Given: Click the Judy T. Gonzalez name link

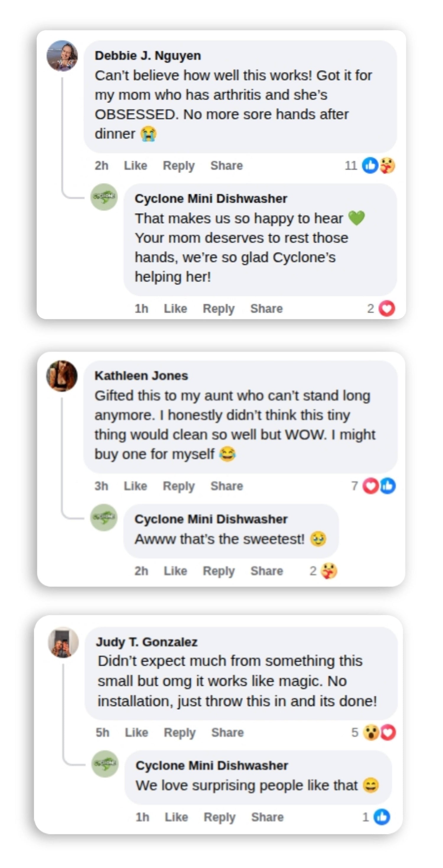Looking at the screenshot, I should click(x=147, y=642).
